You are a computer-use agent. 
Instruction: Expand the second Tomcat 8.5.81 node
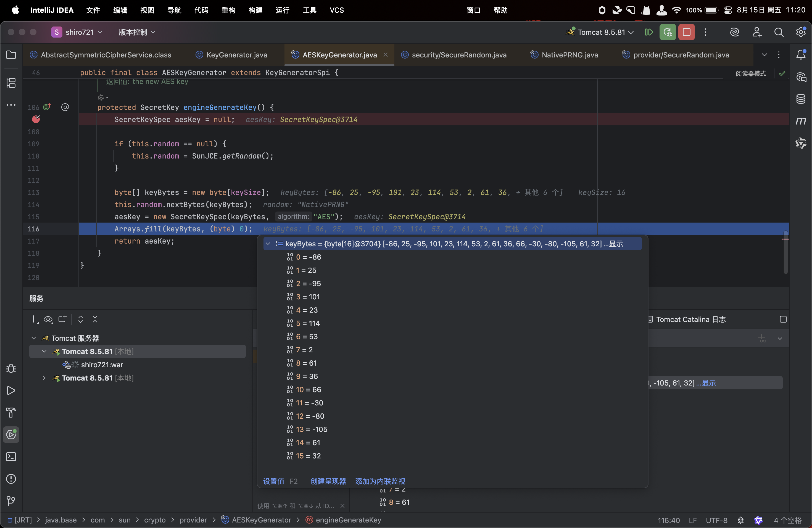click(44, 378)
